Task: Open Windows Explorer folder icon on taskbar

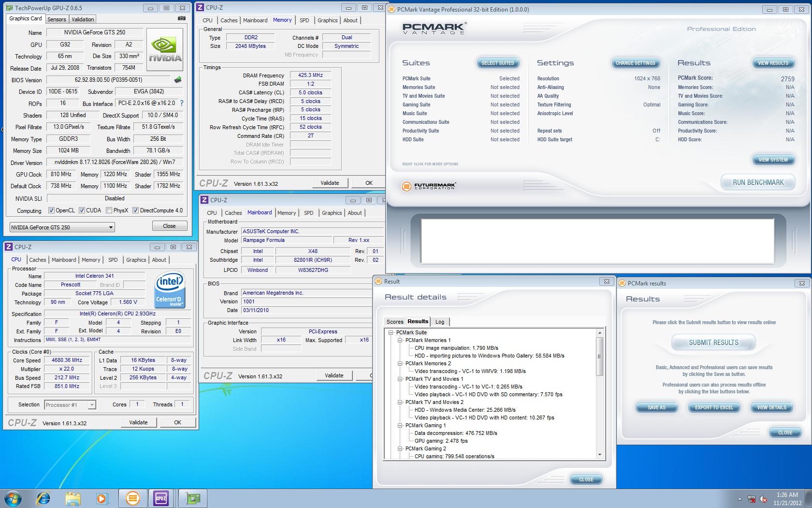Action: [x=73, y=498]
